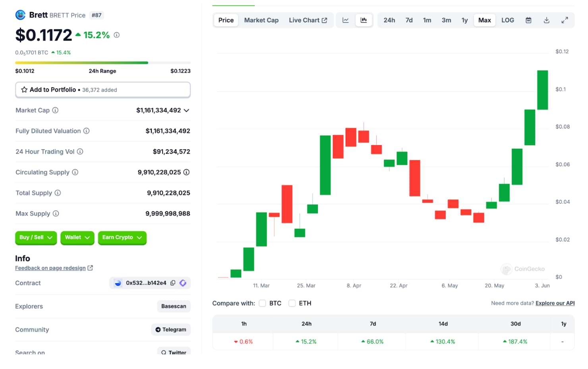Open the Wallet dropdown

(x=77, y=237)
